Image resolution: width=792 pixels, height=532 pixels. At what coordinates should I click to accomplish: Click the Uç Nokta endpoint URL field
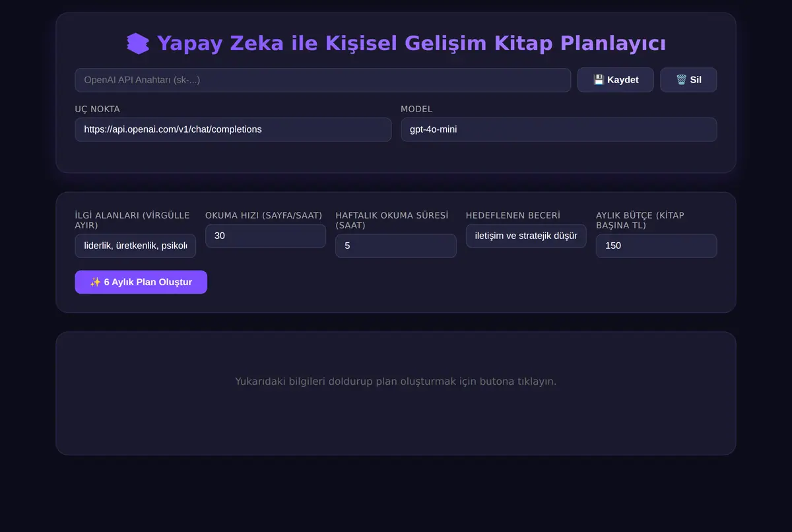(x=233, y=129)
